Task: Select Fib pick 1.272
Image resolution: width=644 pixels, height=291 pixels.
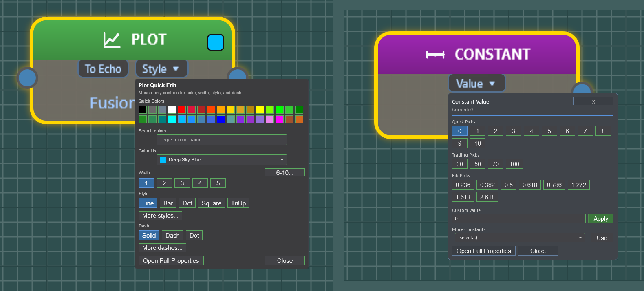Action: pos(579,185)
